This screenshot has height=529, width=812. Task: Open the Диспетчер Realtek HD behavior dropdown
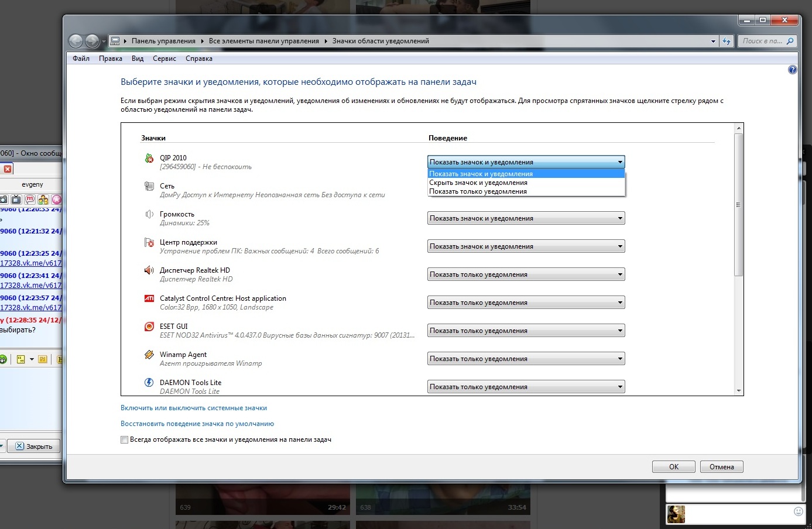click(526, 274)
